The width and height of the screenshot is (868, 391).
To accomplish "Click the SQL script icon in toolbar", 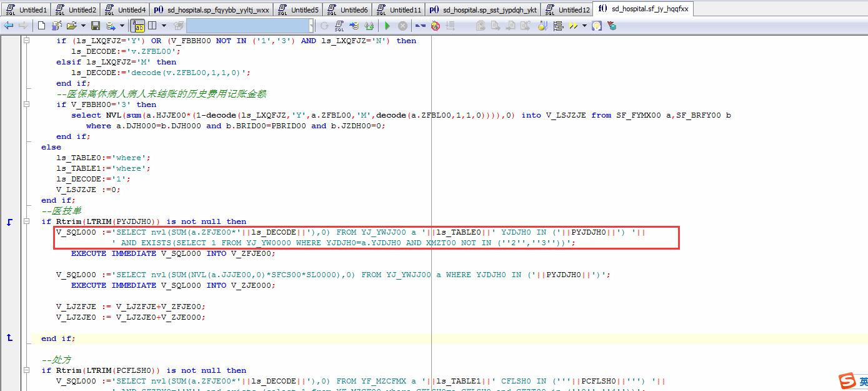I will pos(339,26).
